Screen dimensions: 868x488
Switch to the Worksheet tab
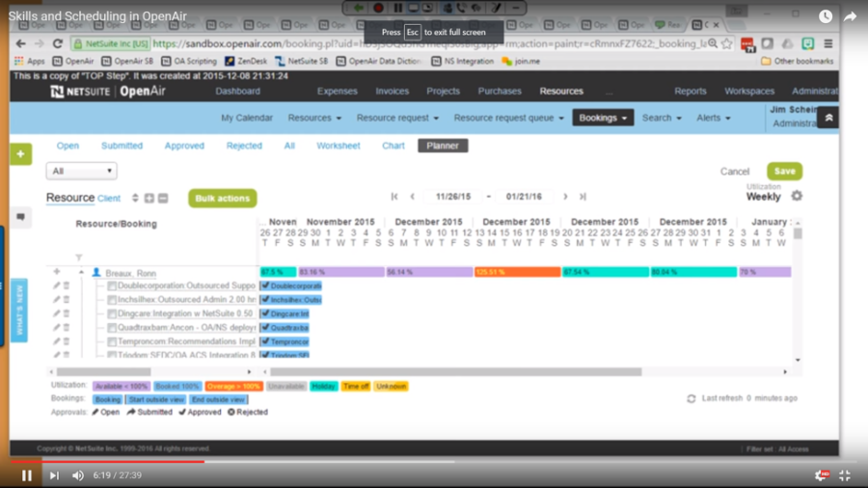pos(339,146)
